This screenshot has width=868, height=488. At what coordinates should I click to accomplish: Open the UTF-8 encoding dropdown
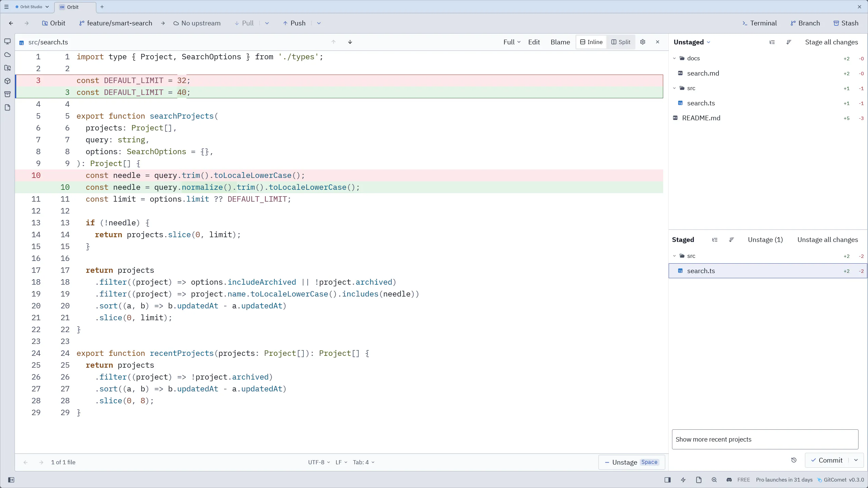coord(319,462)
